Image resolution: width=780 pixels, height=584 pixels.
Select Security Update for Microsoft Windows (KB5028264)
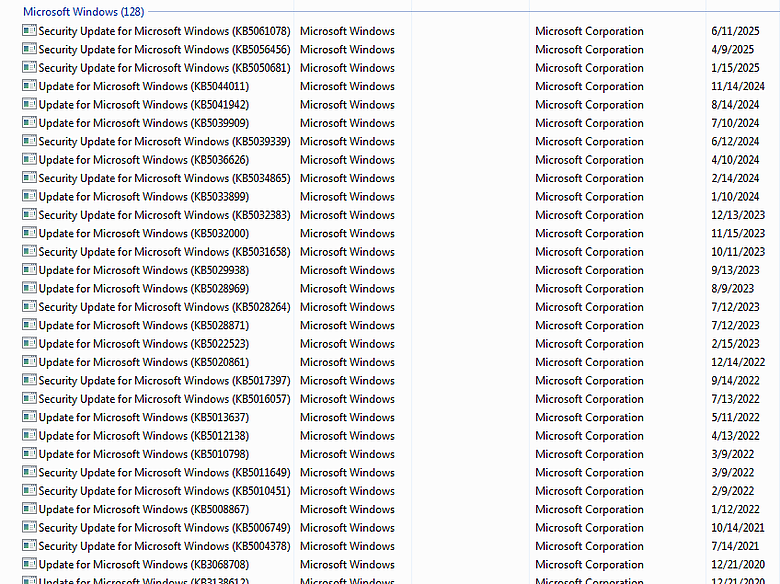tap(165, 307)
